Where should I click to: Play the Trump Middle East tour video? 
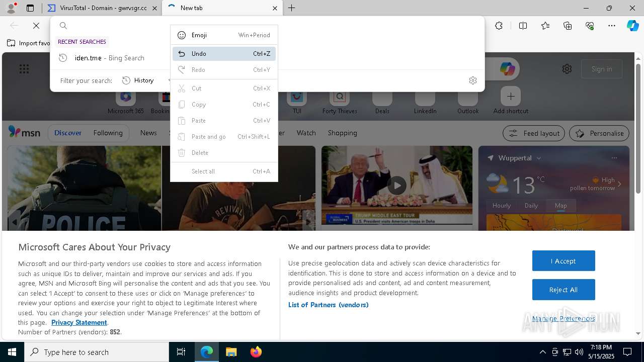coord(397,185)
